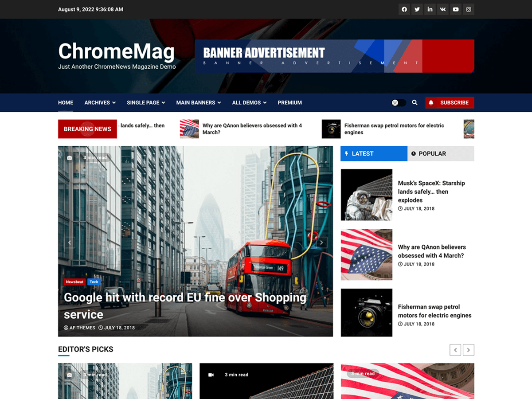Select the Latest tab
Viewport: 532px width, 399px height.
[373, 153]
